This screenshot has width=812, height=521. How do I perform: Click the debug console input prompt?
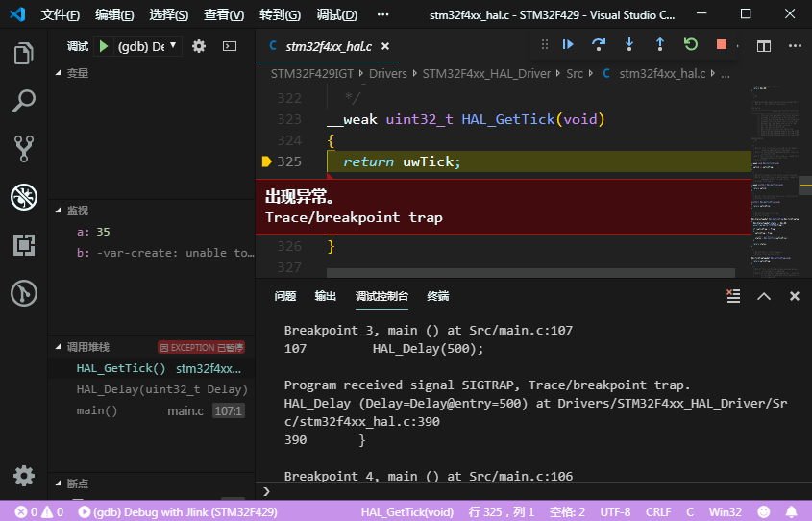click(533, 491)
